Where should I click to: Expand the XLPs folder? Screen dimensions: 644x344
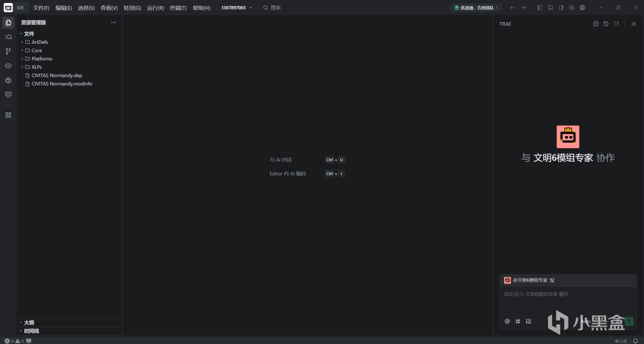click(69, 67)
